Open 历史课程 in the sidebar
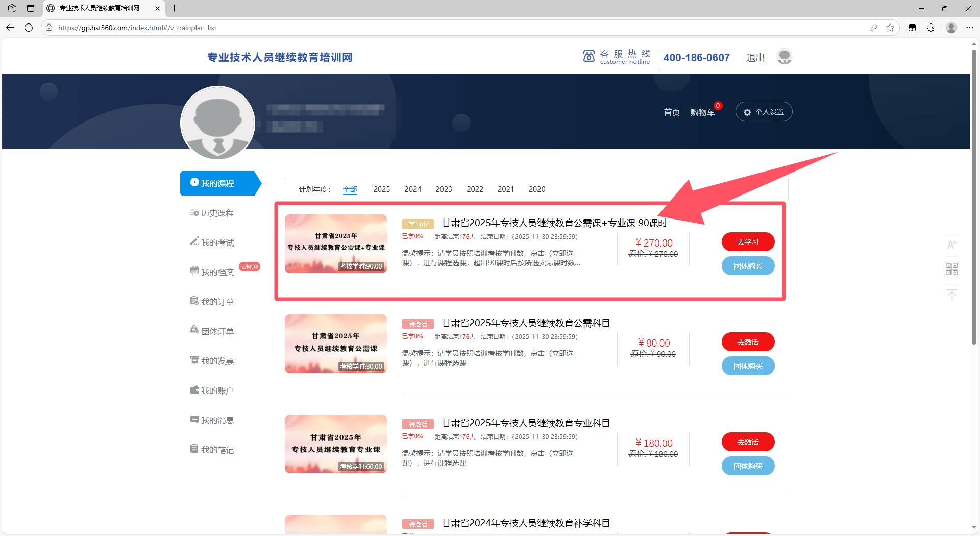980x536 pixels. pyautogui.click(x=212, y=213)
